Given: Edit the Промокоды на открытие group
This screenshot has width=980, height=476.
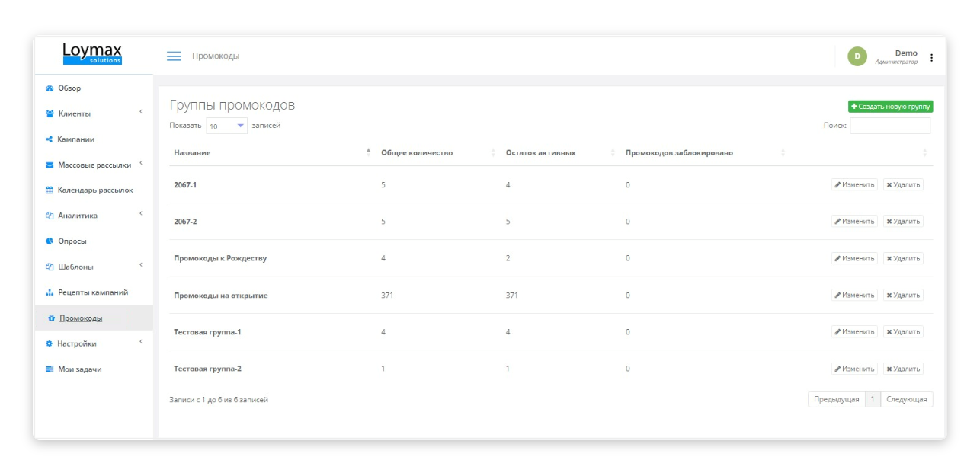Looking at the screenshot, I should coord(854,295).
